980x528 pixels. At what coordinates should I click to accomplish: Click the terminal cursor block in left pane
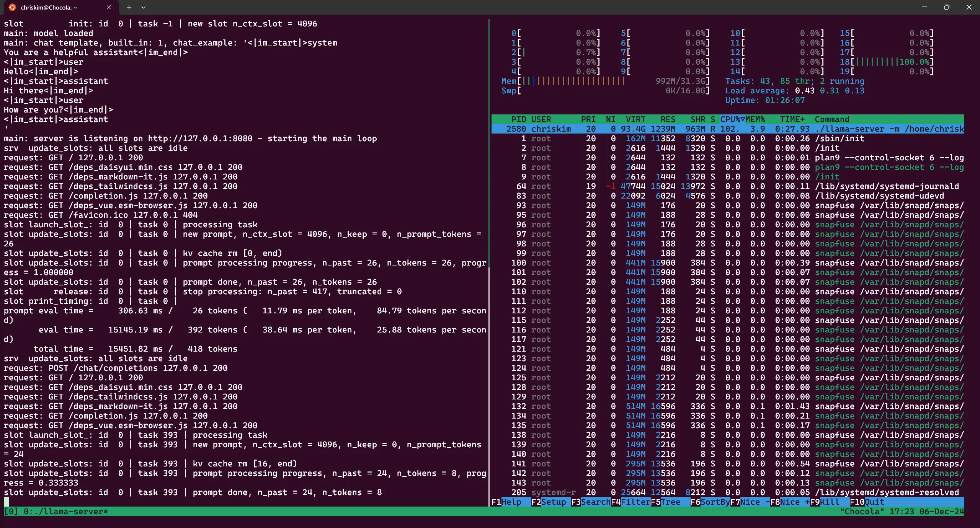click(6, 502)
